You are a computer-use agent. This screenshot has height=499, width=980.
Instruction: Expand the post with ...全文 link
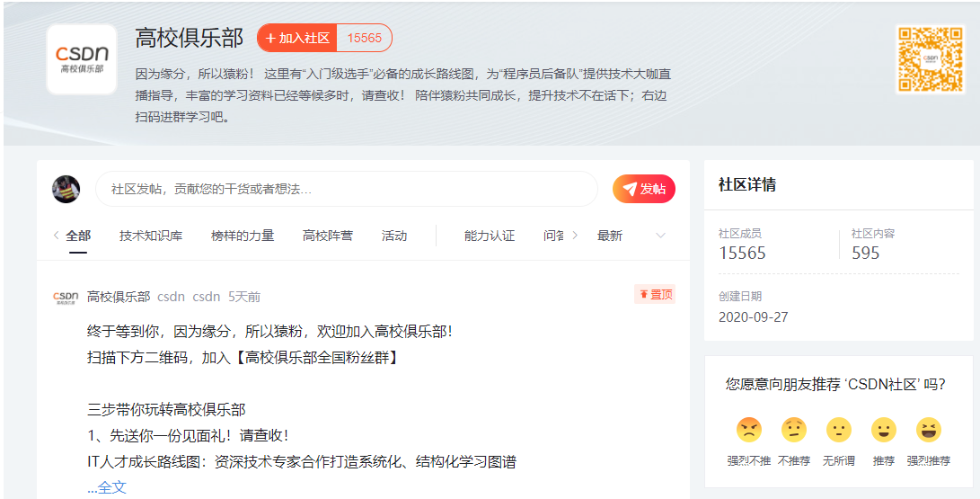coord(107,487)
